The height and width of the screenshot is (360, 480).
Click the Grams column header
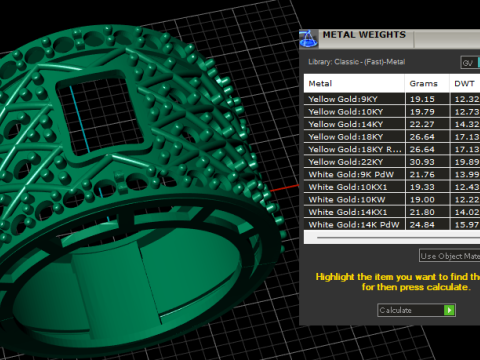tap(427, 83)
